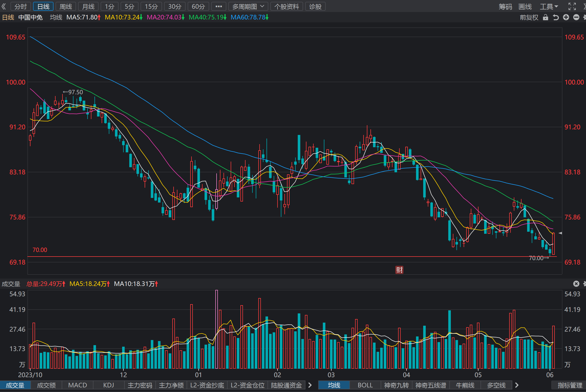Close the 成交量 volume sub-panel
Screen dimensions: 586x392
(576, 284)
